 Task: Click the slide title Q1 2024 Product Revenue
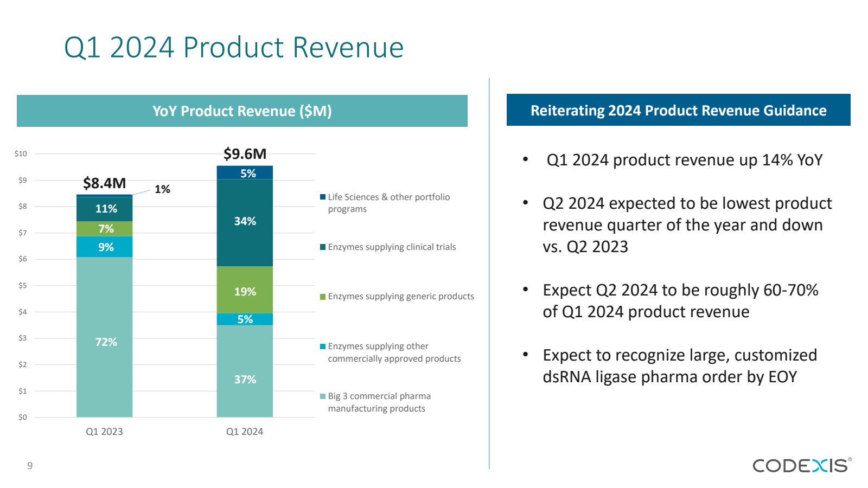[x=234, y=47]
